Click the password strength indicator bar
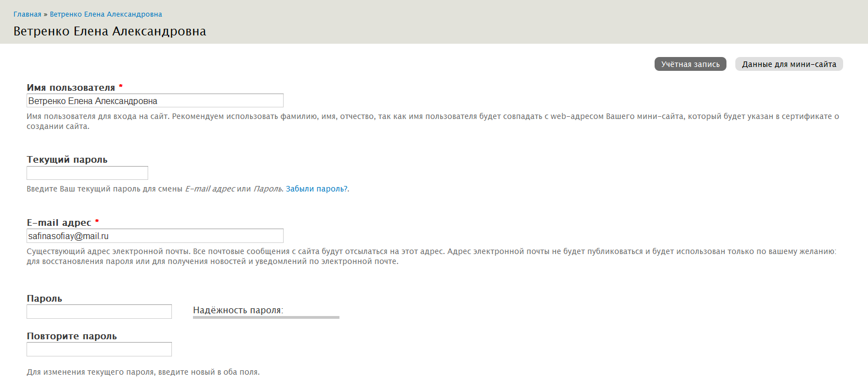The height and width of the screenshot is (383, 868). pyautogui.click(x=266, y=318)
